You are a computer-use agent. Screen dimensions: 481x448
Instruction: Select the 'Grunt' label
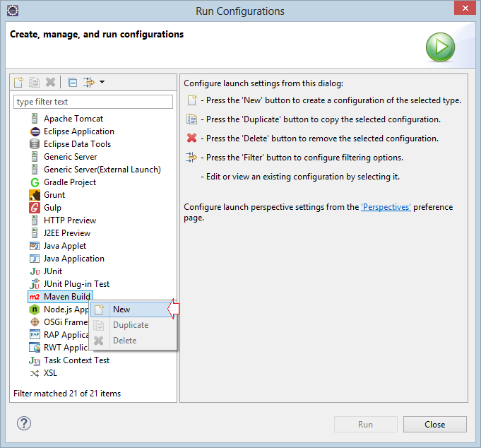[x=54, y=195]
